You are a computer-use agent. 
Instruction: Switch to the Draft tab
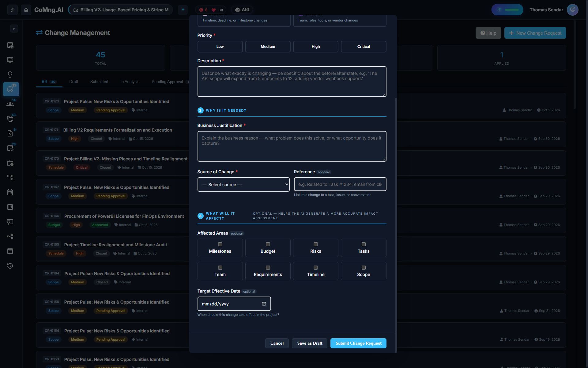point(73,82)
